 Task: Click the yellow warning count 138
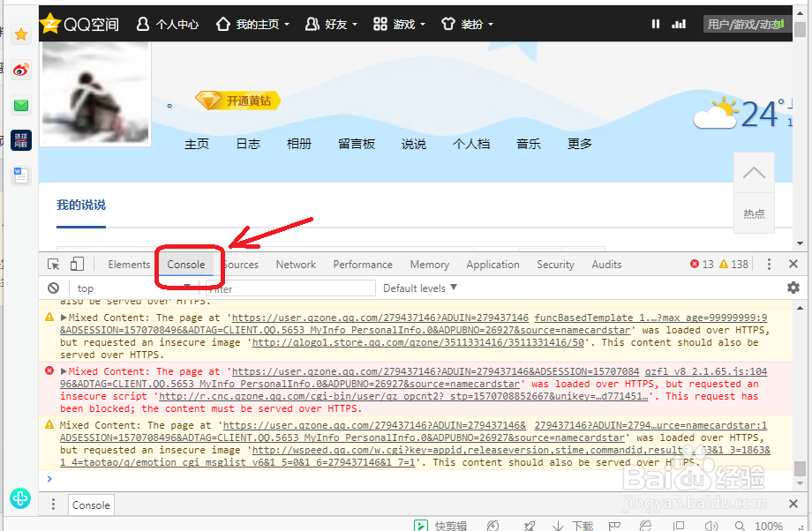pyautogui.click(x=733, y=265)
